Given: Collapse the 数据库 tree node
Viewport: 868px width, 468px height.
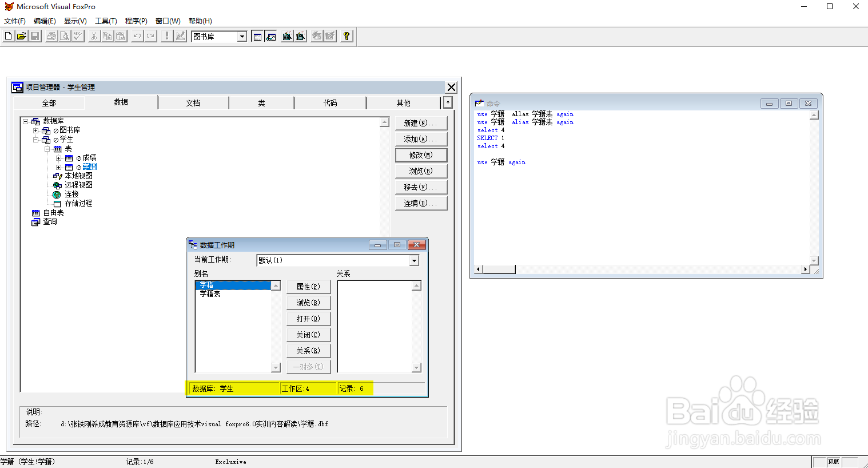Looking at the screenshot, I should pyautogui.click(x=26, y=121).
